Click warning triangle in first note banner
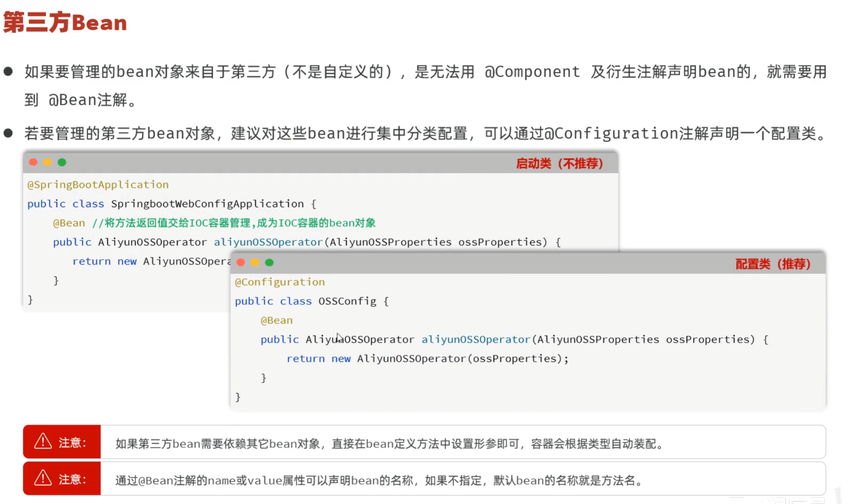This screenshot has width=853, height=504. [43, 441]
